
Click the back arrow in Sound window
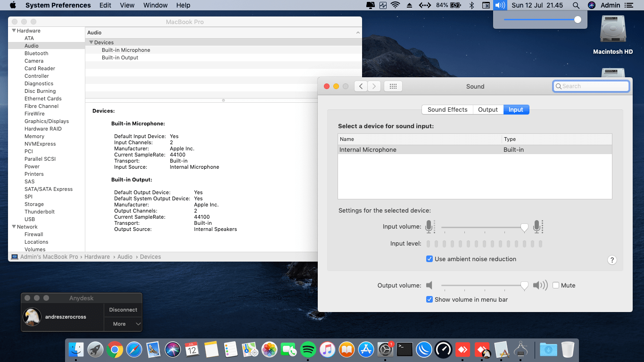pos(361,86)
